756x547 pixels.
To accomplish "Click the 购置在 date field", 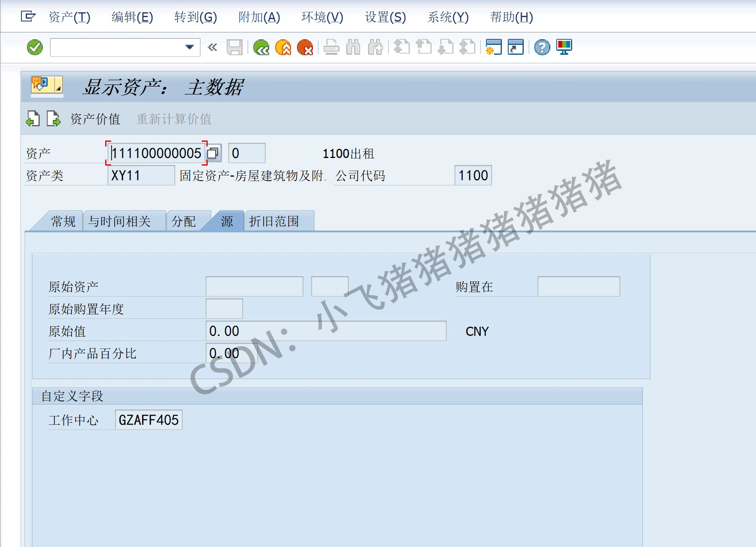I will [x=579, y=287].
